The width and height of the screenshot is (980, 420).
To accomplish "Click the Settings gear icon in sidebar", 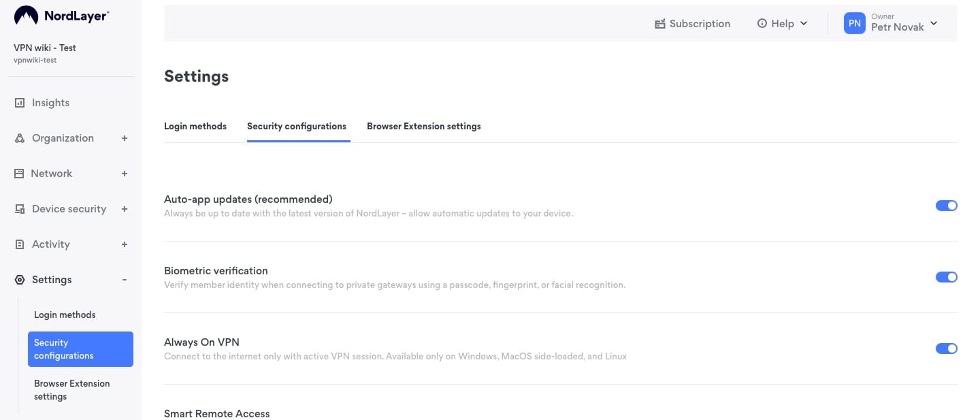I will (20, 280).
